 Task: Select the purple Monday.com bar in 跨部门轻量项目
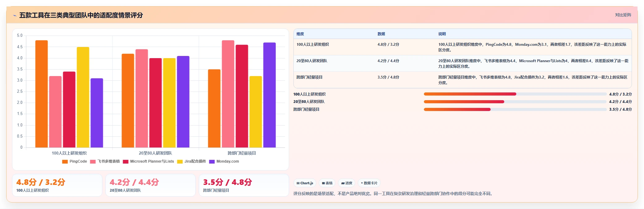270,95
